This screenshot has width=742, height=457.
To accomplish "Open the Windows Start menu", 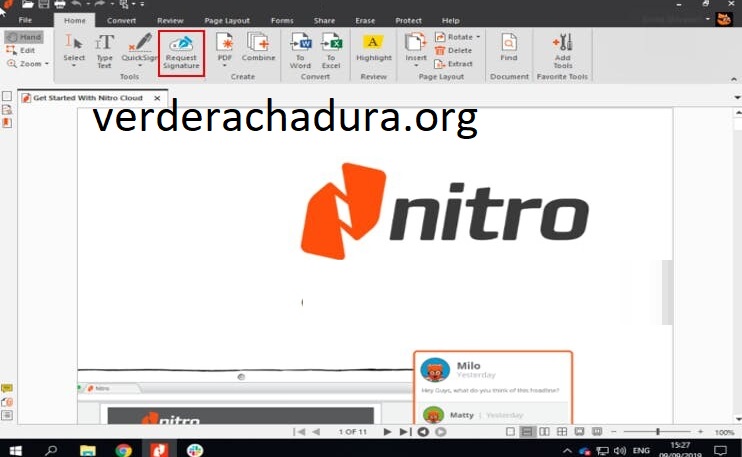I will click(x=16, y=450).
